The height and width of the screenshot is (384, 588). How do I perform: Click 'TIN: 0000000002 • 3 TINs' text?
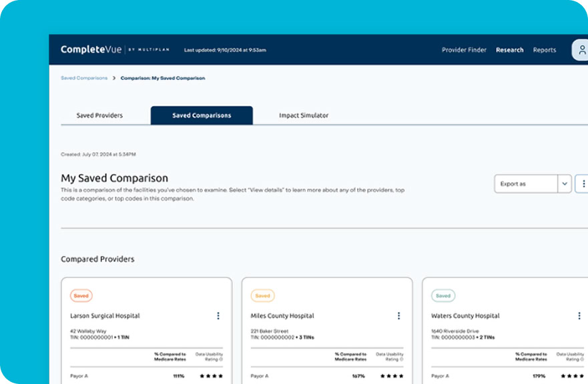tap(282, 337)
